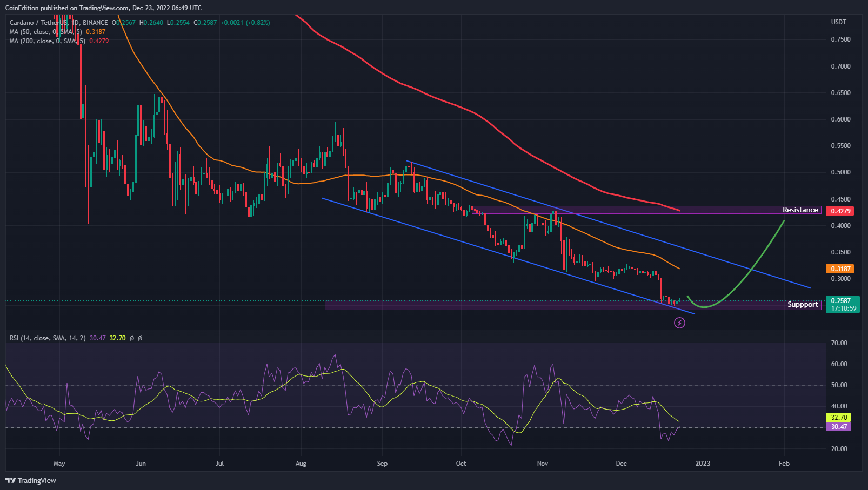Click the MA 200 indicator legend
The image size is (868, 490).
pyautogui.click(x=59, y=41)
